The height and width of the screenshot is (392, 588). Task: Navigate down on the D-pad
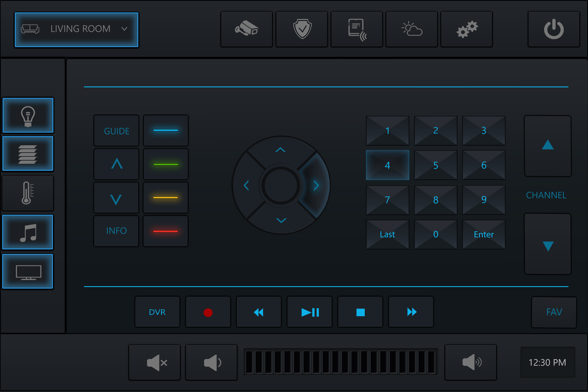(x=281, y=220)
